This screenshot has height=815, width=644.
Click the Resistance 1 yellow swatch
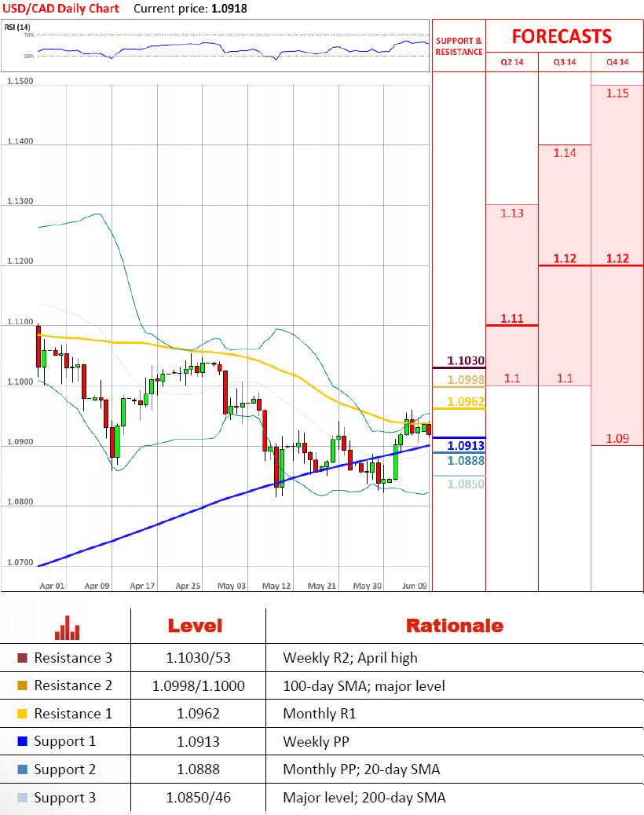(x=22, y=714)
